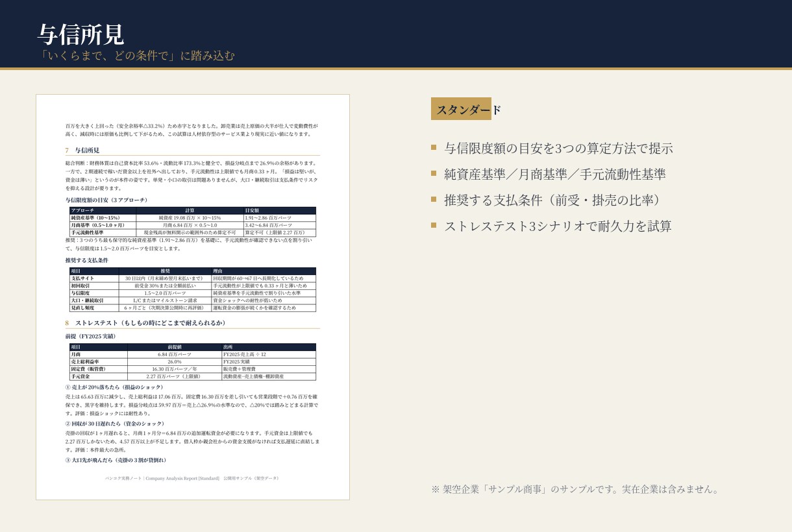
Task: Click the 手元流動性基準 table row label
Action: tap(103, 232)
